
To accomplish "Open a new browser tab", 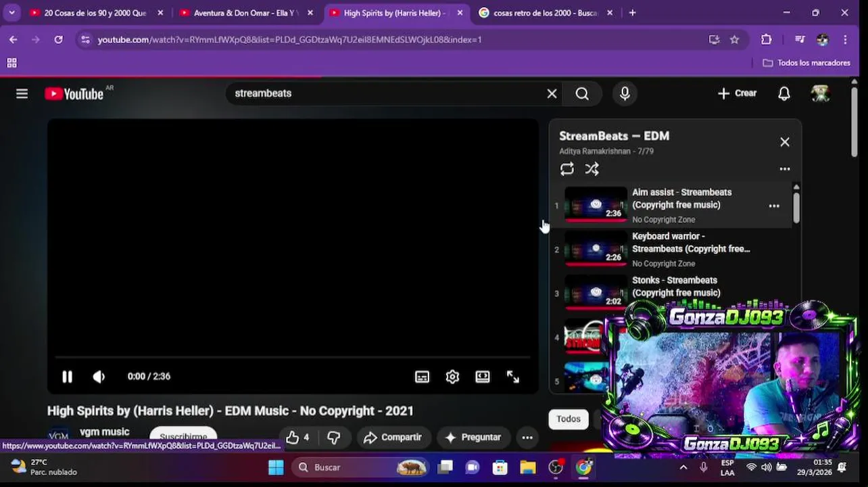I will tap(632, 13).
